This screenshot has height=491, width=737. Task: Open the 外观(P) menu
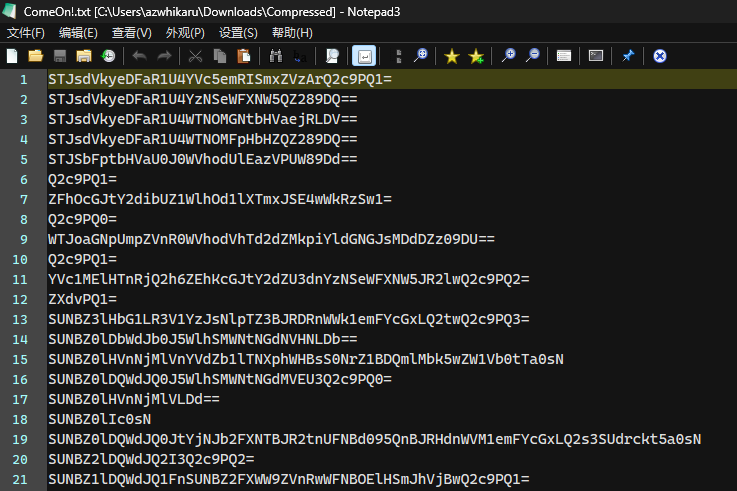pyautogui.click(x=185, y=33)
